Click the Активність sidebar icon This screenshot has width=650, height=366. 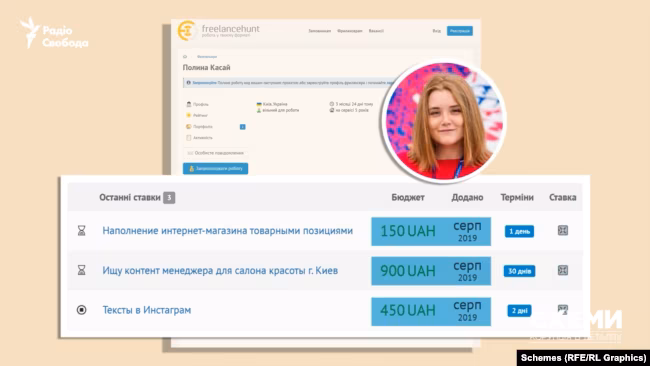tap(189, 138)
